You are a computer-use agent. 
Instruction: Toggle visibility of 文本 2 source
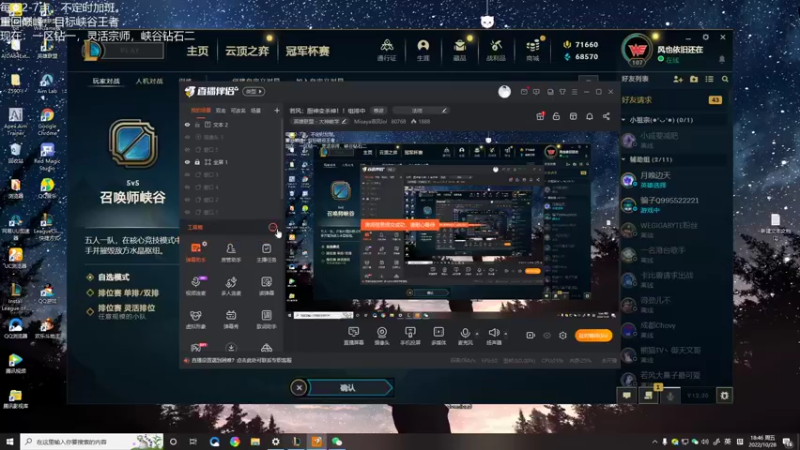coord(187,124)
